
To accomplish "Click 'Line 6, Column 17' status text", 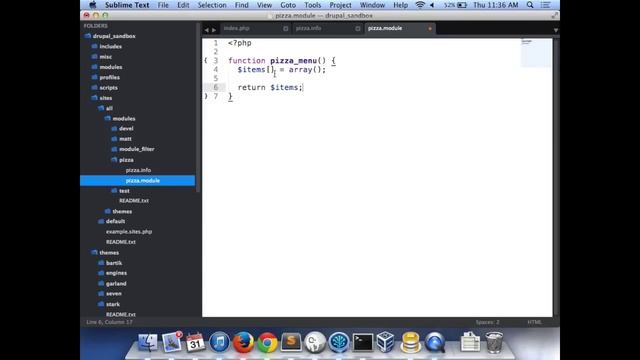I will pyautogui.click(x=109, y=322).
